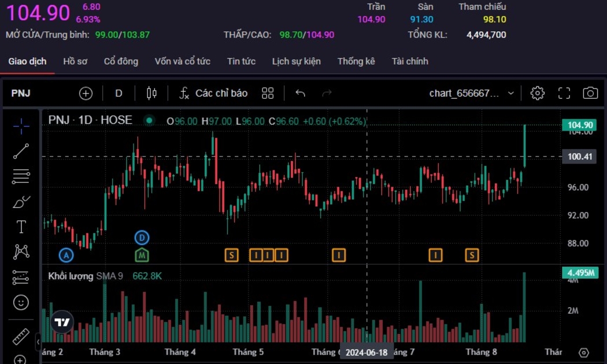The image size is (607, 364).
Task: Select the ruler measure tool
Action: pos(21,336)
